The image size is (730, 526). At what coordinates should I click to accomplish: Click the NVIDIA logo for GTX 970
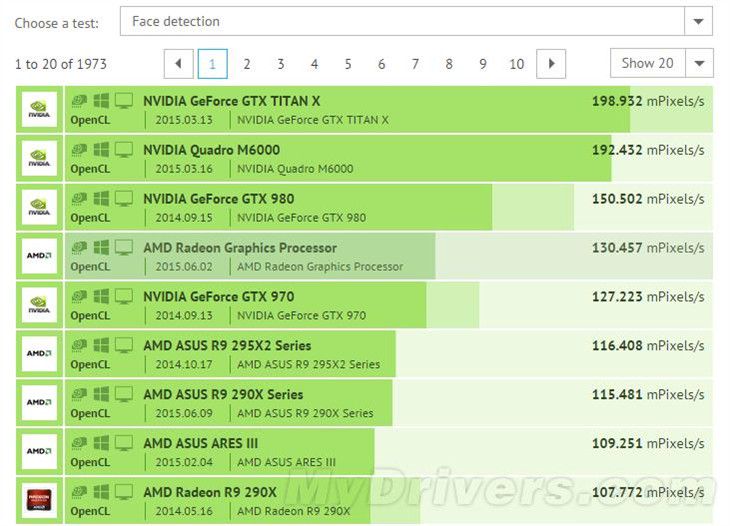coord(40,304)
